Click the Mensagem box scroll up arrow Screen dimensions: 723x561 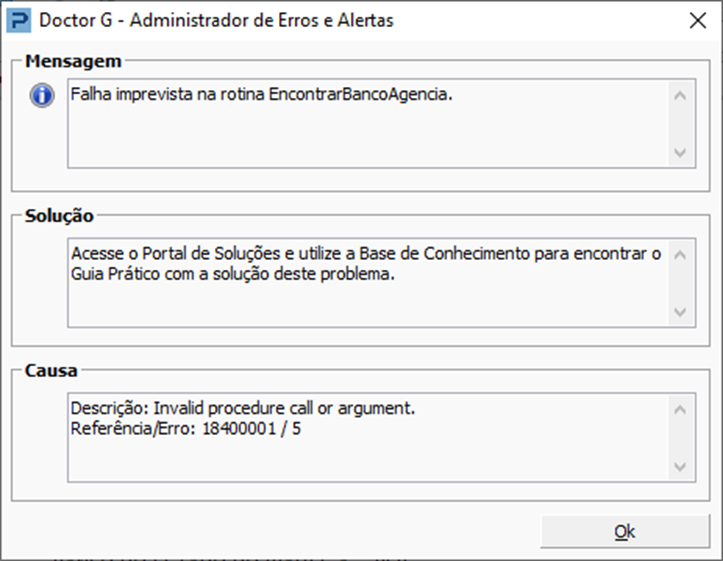point(680,96)
